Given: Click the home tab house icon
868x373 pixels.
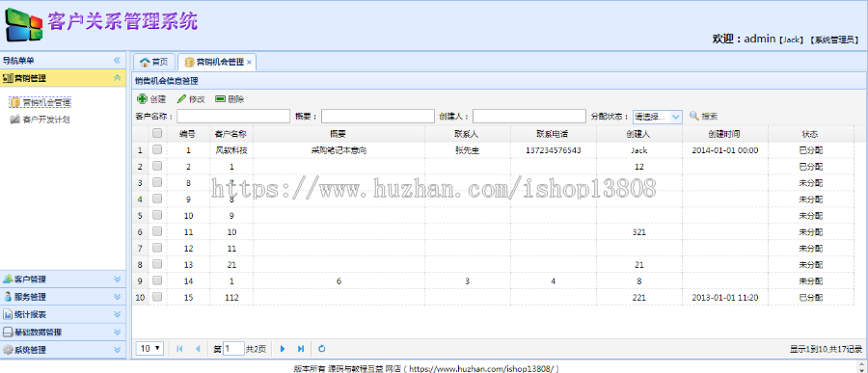Looking at the screenshot, I should (x=145, y=62).
